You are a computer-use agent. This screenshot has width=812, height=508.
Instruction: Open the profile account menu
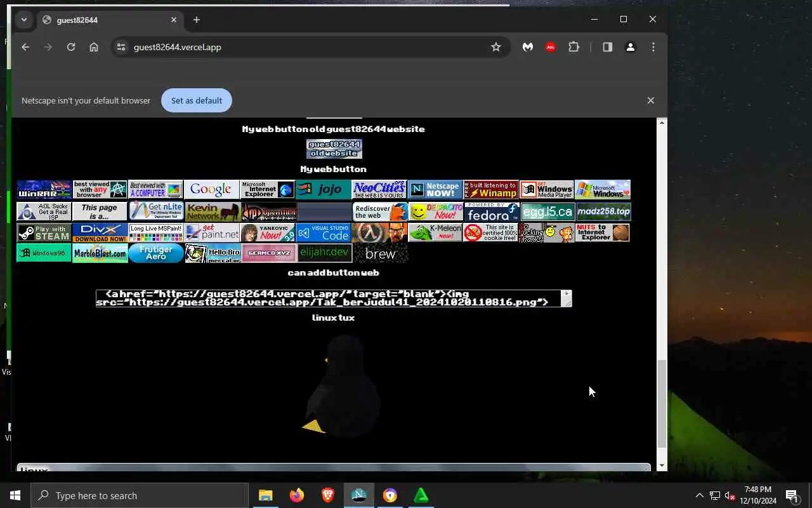coord(631,47)
